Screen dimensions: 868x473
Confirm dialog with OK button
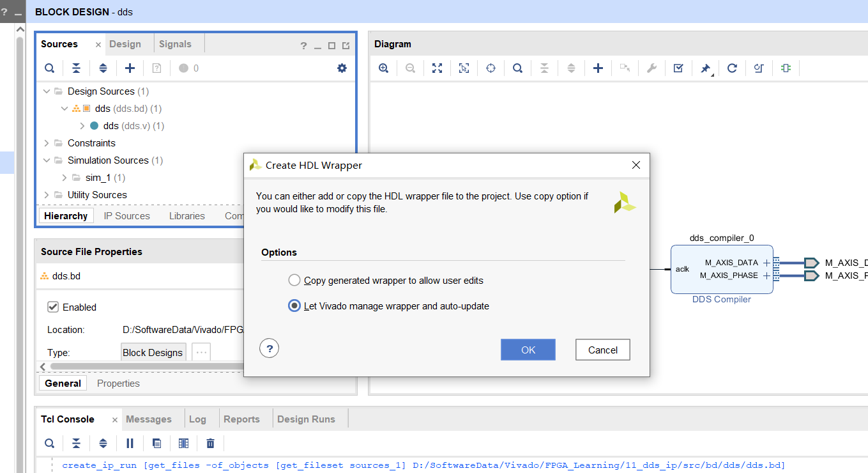click(x=528, y=350)
